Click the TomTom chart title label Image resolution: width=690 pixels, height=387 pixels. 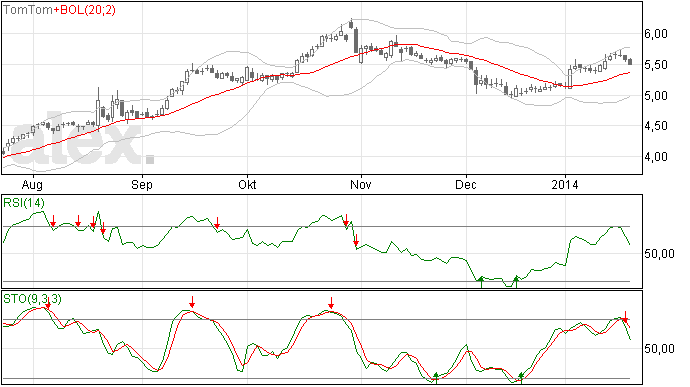pyautogui.click(x=28, y=10)
